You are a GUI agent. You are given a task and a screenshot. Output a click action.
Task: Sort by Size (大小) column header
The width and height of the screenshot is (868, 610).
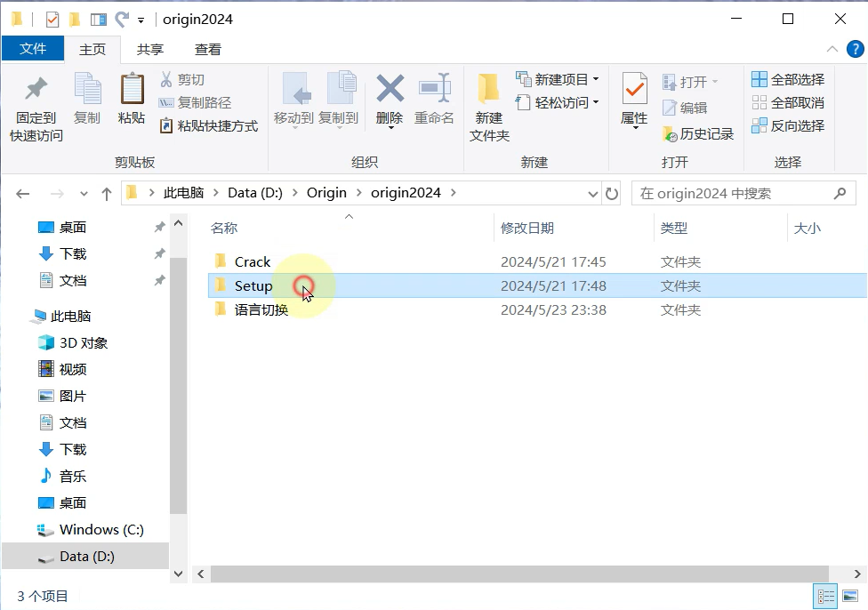click(x=808, y=228)
